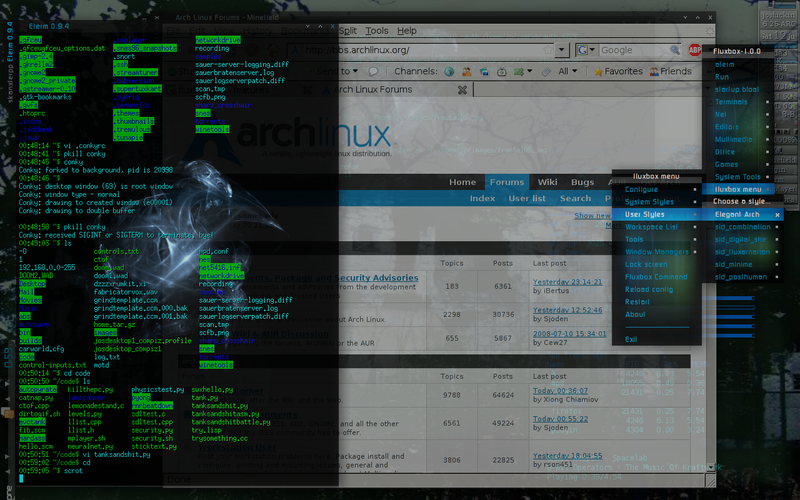Open the media channel icon before TV icon
The image size is (800, 500).
tap(484, 71)
